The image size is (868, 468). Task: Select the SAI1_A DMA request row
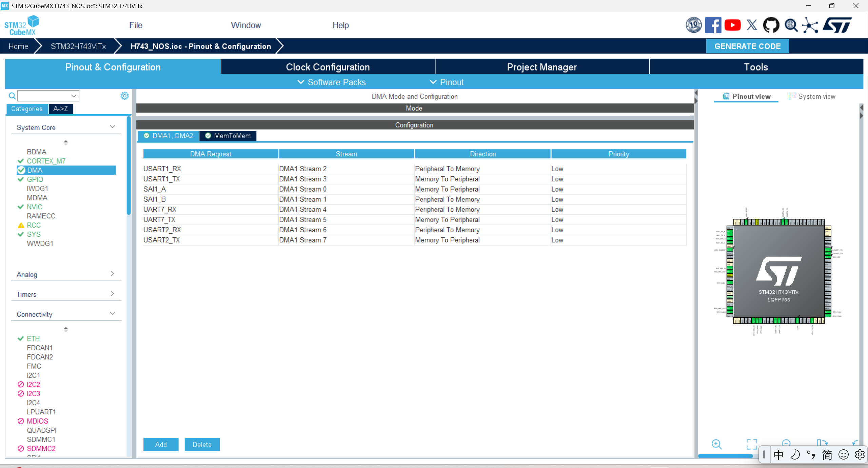415,189
